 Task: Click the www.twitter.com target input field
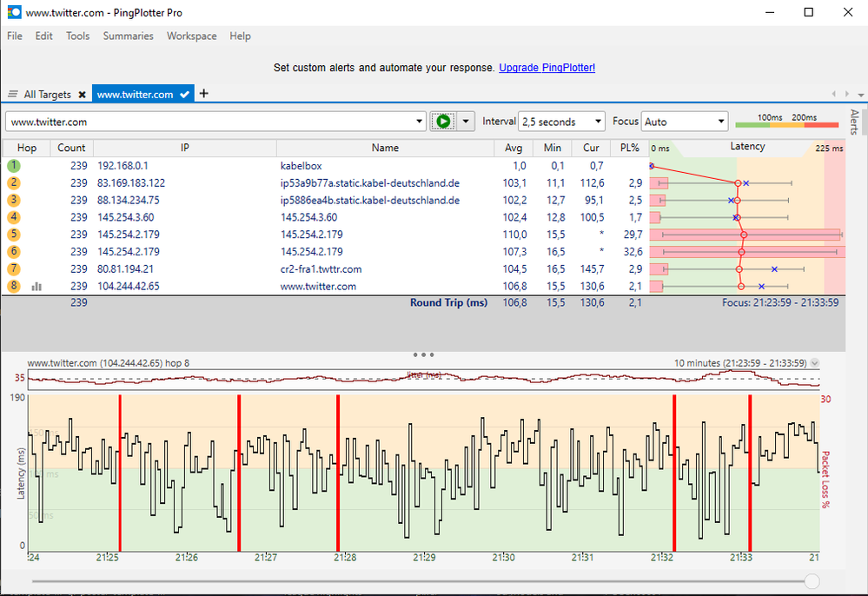click(209, 122)
